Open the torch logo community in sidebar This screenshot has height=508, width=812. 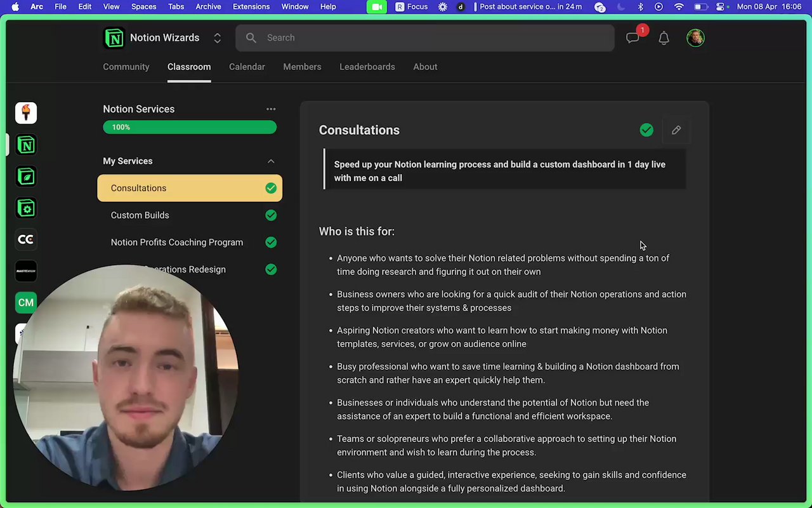coord(26,113)
